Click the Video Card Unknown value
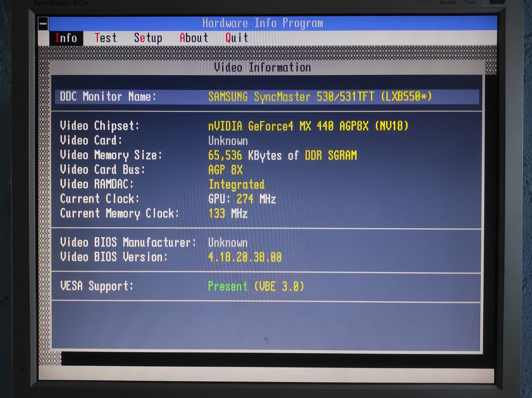This screenshot has height=398, width=532. (228, 141)
